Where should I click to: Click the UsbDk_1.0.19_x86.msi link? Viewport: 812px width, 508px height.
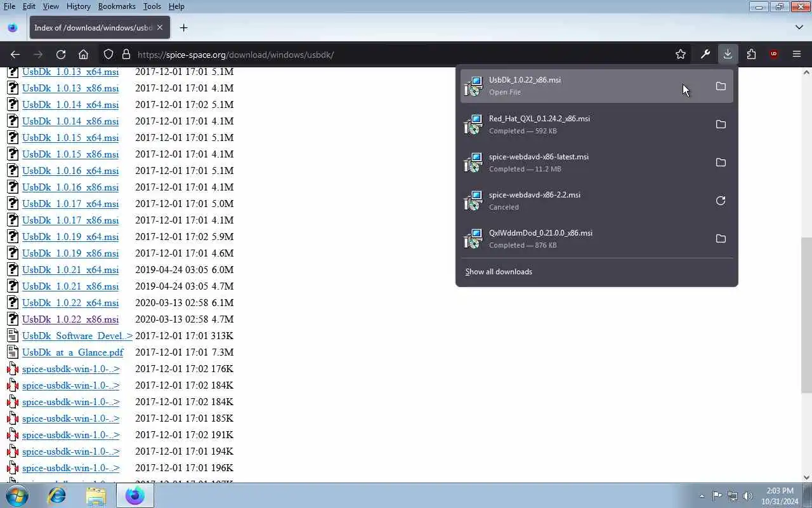point(70,253)
